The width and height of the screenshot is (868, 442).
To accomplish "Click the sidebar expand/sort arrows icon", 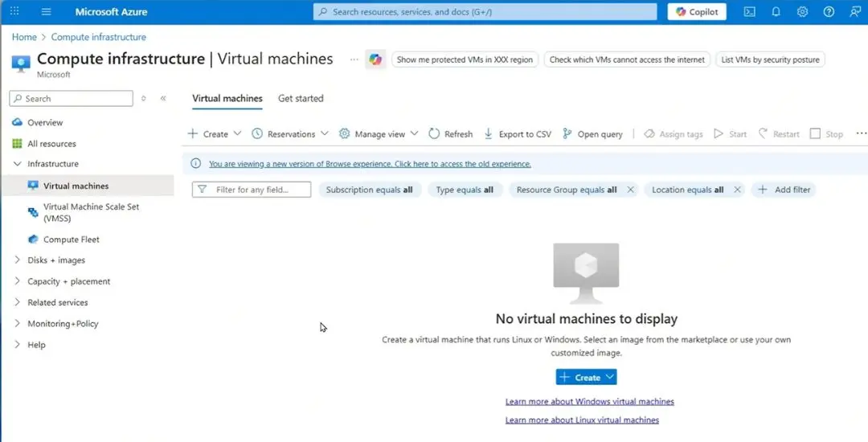I will (x=144, y=99).
